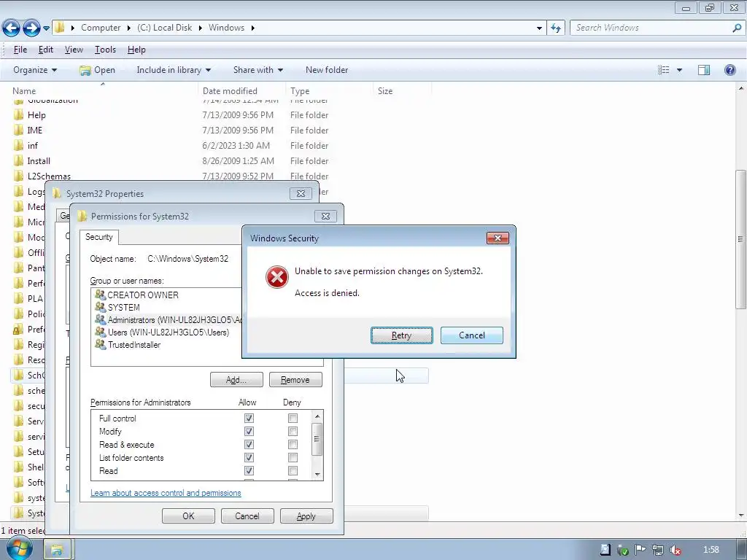Sort by Date modified column header
Image resolution: width=747 pixels, height=560 pixels.
coord(230,91)
